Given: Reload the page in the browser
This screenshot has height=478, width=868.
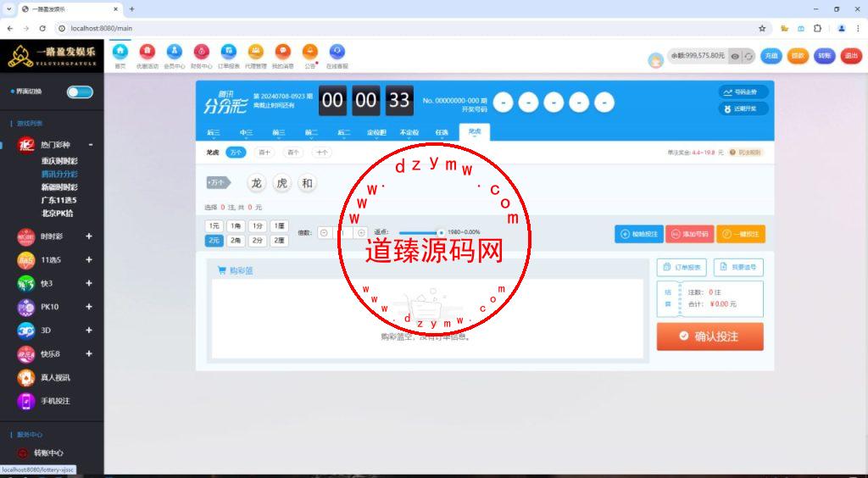Looking at the screenshot, I should click(x=42, y=28).
